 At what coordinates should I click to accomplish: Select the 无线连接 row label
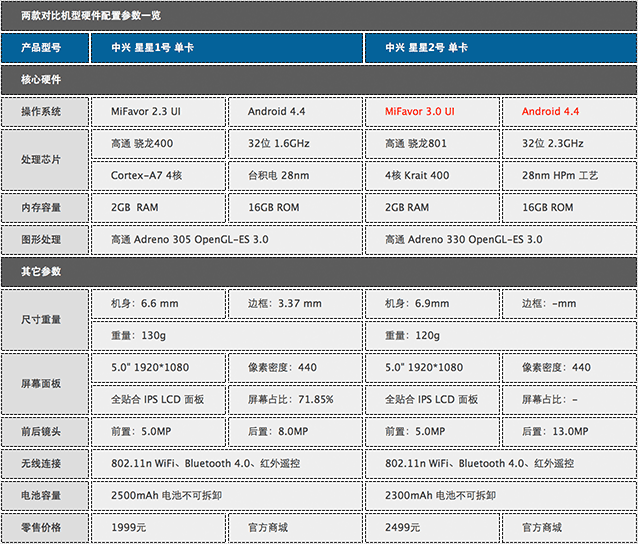(x=45, y=464)
